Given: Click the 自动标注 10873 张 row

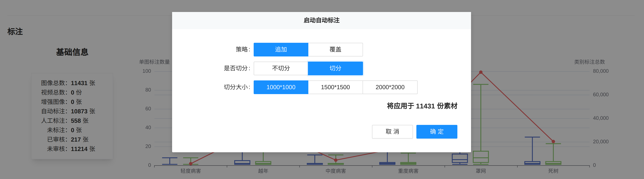Looking at the screenshot, I should [x=68, y=111].
